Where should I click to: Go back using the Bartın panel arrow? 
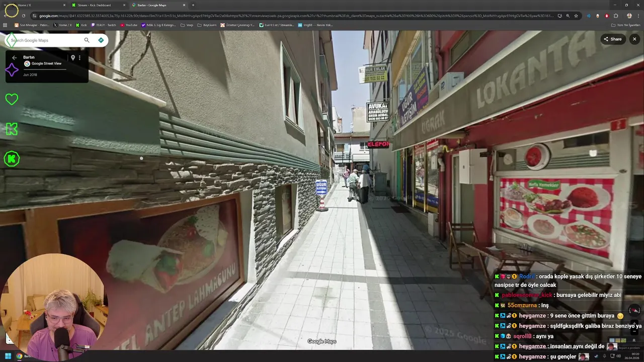click(15, 58)
